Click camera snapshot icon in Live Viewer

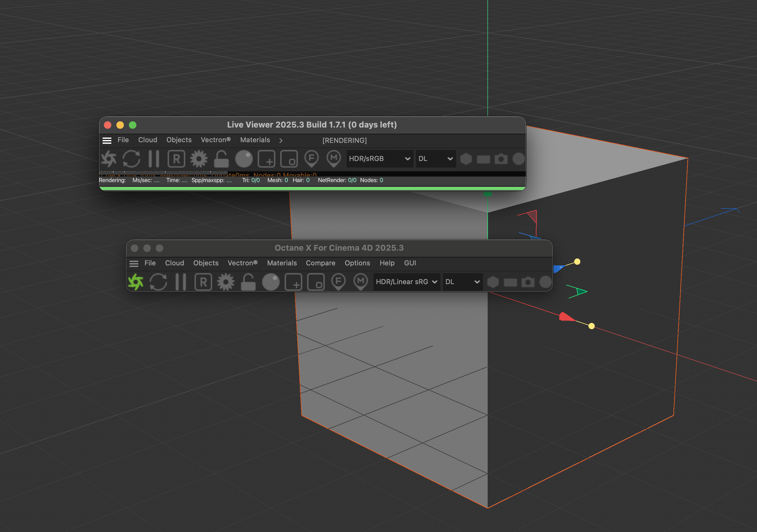pos(501,159)
